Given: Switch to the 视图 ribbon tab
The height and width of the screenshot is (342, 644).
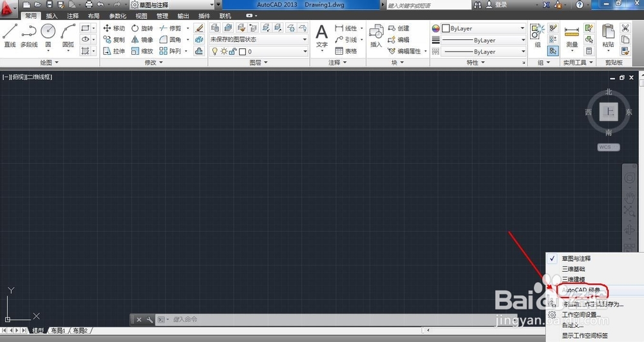Looking at the screenshot, I should point(141,16).
